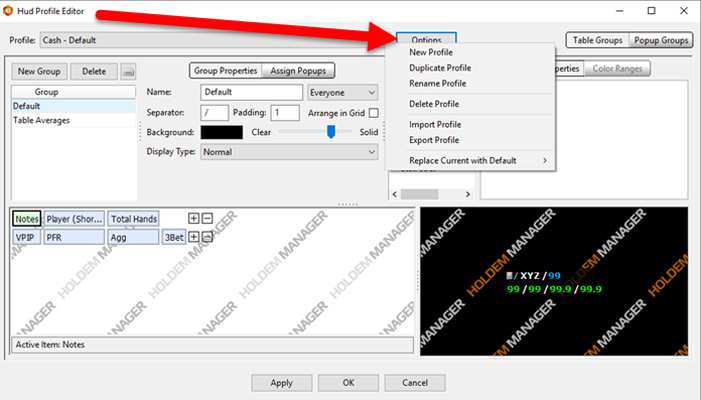Screen dimensions: 701x400
Task: Click the Apply button
Action: click(282, 383)
